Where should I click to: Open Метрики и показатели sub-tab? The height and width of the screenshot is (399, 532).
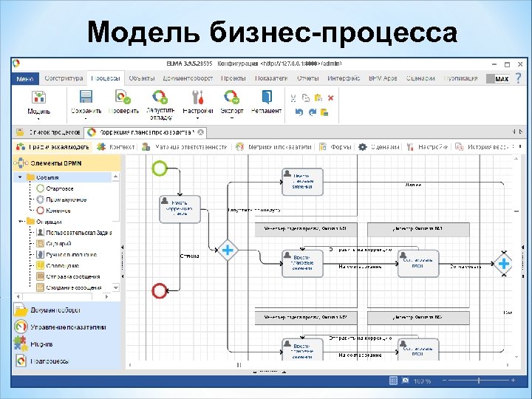pos(273,147)
